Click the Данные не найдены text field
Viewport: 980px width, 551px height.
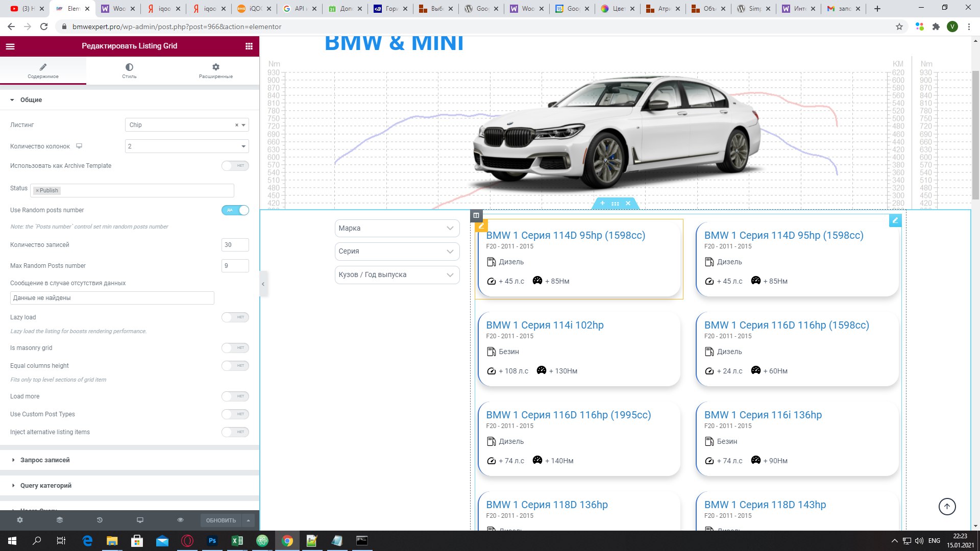coord(112,298)
